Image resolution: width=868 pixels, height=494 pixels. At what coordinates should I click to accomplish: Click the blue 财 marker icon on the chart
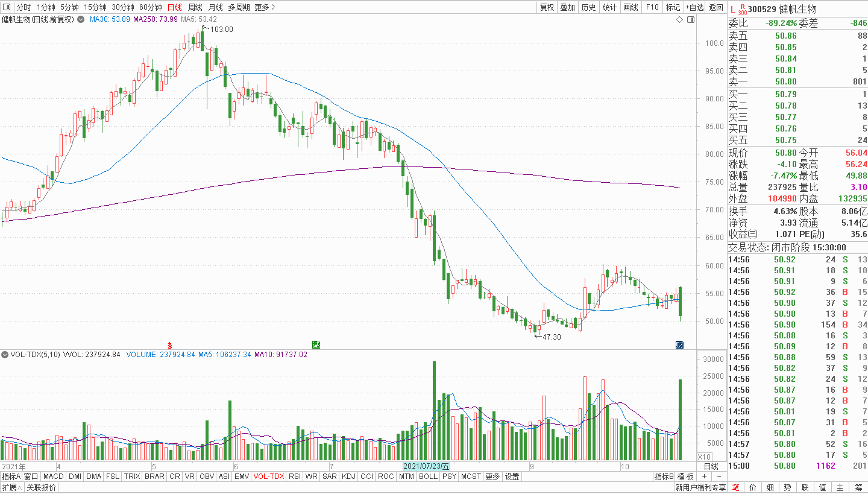point(679,344)
